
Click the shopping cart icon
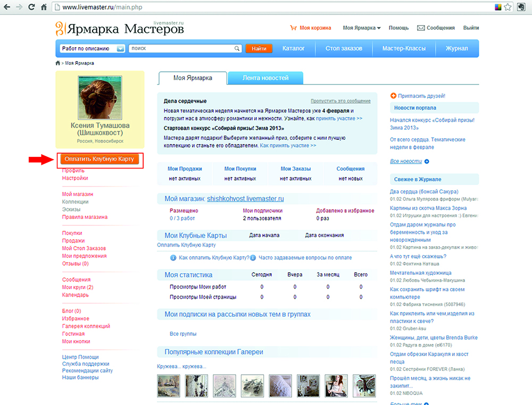pos(293,28)
